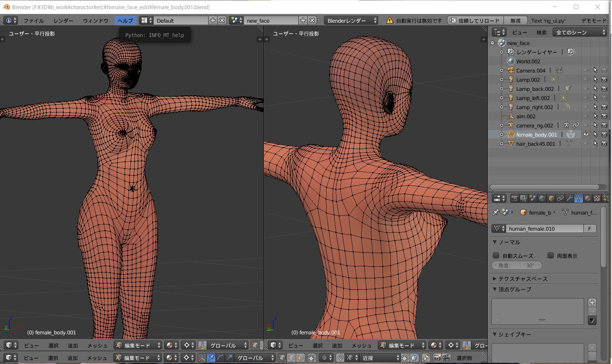612x364 pixels.
Task: Select the World properties globe tab
Action: 542,198
